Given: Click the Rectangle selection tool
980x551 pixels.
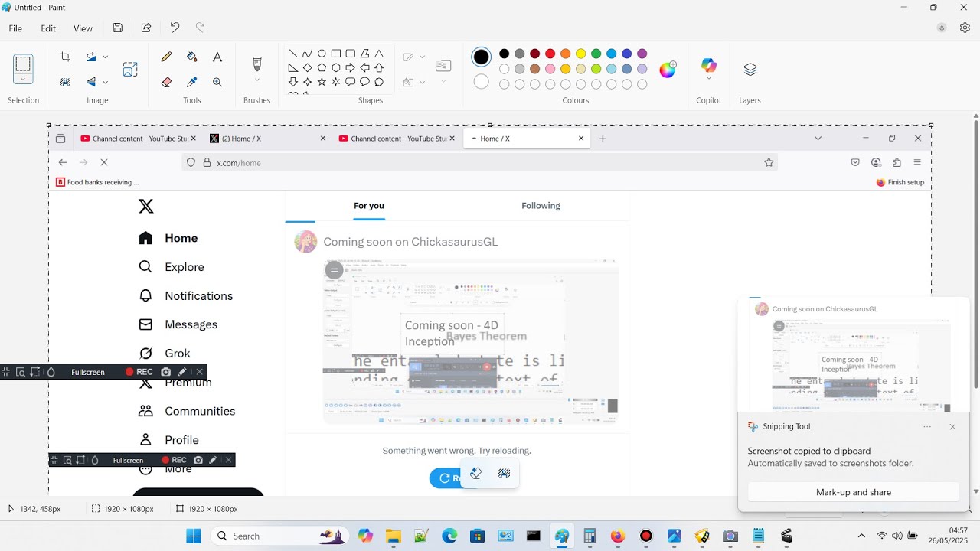Looking at the screenshot, I should click(x=23, y=64).
